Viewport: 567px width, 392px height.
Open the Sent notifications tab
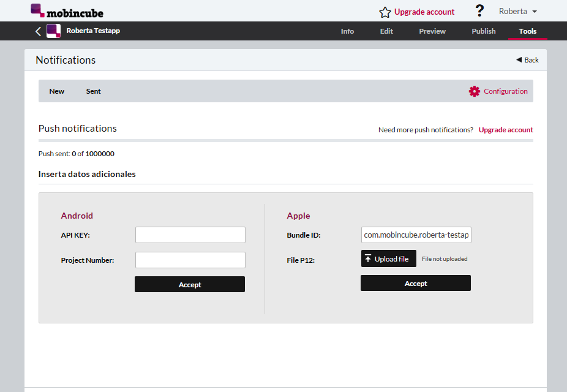tap(93, 91)
